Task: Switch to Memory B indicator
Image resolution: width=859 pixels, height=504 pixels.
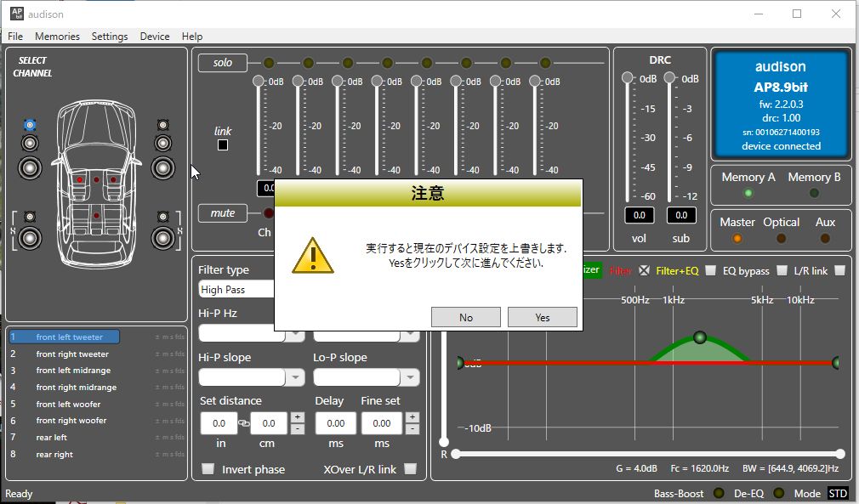Action: [x=814, y=193]
